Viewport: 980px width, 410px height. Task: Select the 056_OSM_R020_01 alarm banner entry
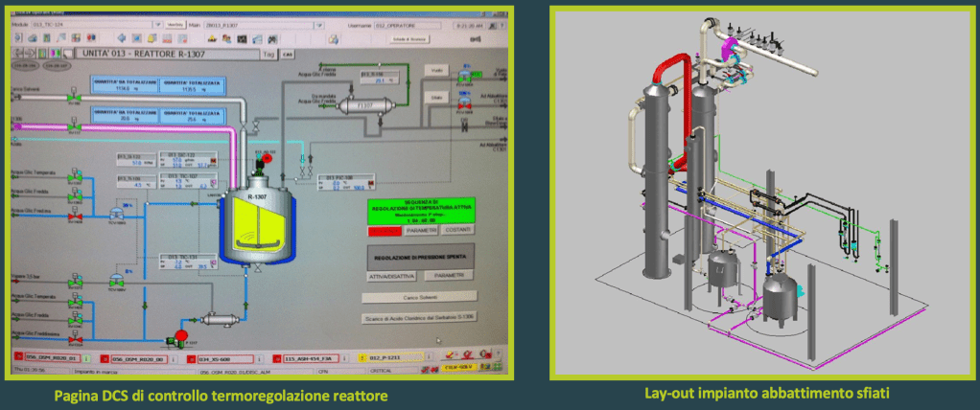click(48, 358)
